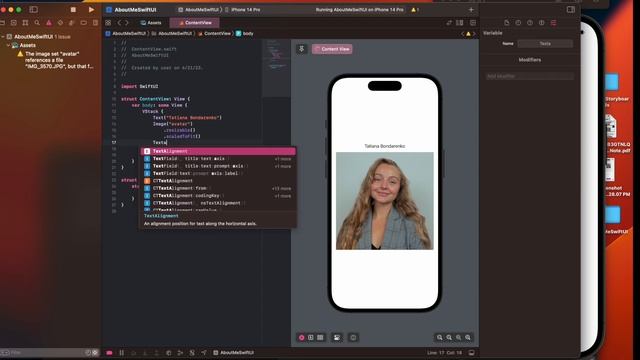Toggle the inspector panel

571,9
